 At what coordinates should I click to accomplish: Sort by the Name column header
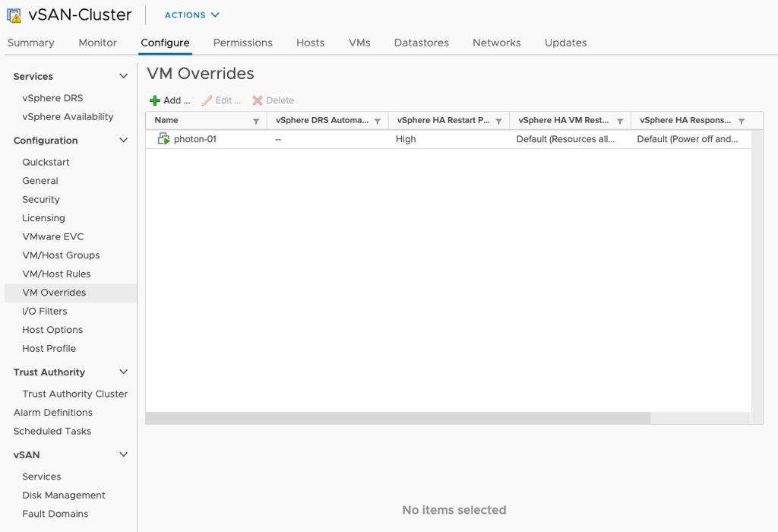(166, 120)
